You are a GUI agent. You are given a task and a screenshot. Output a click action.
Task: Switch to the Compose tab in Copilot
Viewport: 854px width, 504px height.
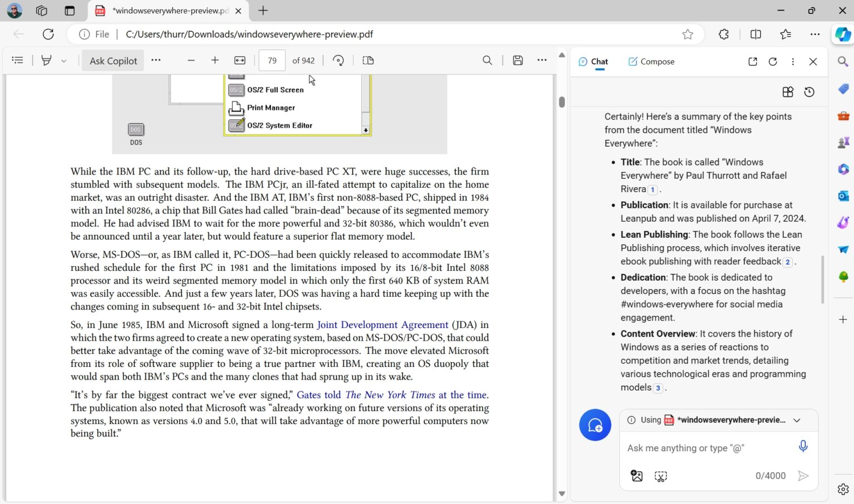(651, 62)
